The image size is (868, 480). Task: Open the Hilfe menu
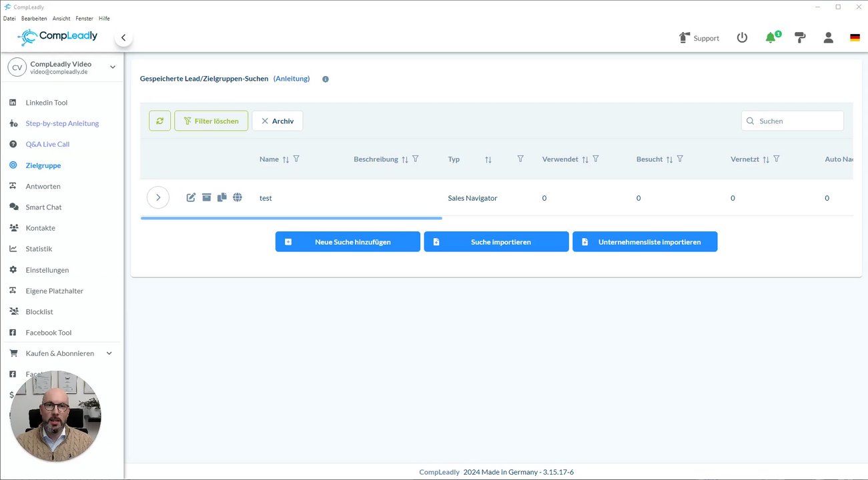[104, 19]
